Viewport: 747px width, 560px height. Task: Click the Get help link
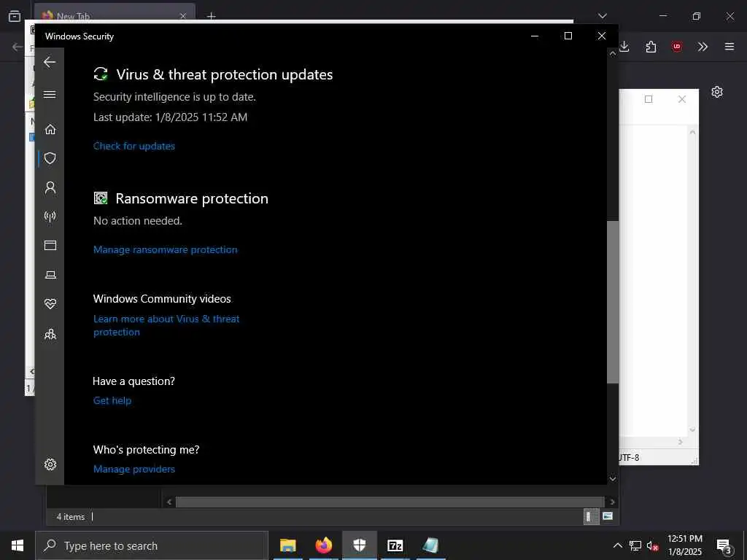coord(112,400)
